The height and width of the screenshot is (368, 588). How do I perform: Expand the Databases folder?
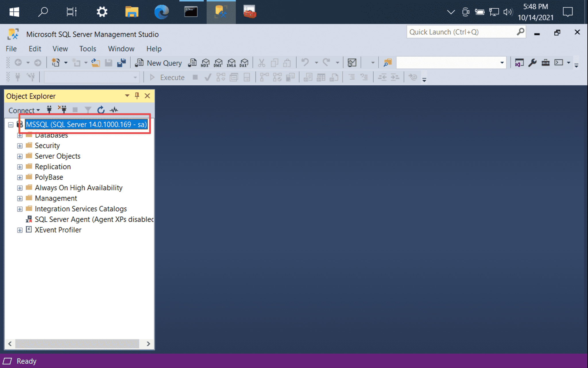pos(20,135)
